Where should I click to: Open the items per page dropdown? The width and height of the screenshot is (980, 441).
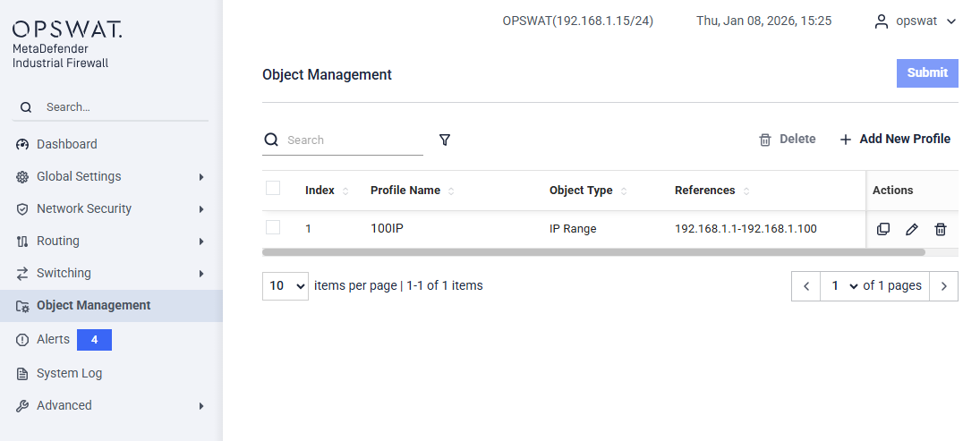tap(285, 286)
